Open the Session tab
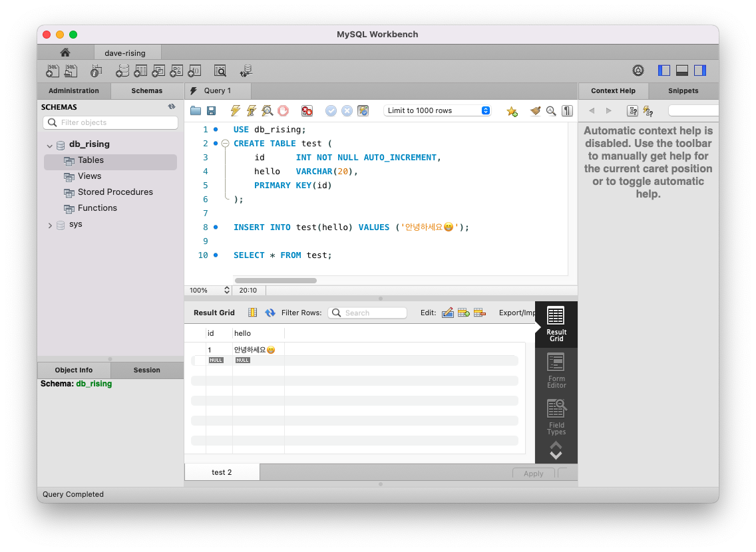756x552 pixels. coord(147,370)
